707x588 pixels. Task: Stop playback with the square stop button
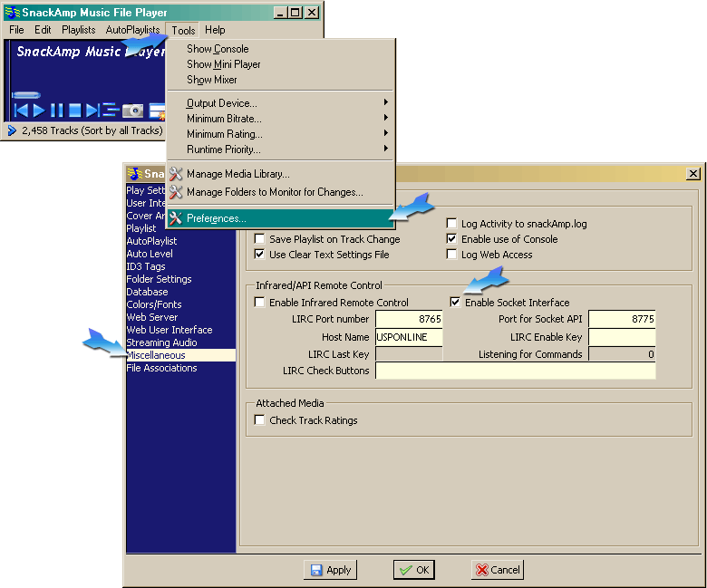75,110
